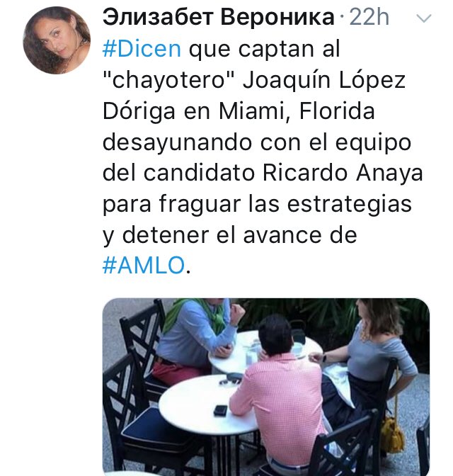The width and height of the screenshot is (453, 476).
Task: Tap the words "Joaquín López" in tweet
Action: click(324, 81)
